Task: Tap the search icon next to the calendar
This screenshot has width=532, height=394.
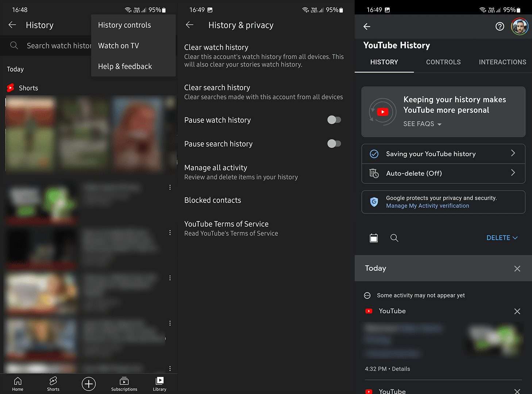Action: [394, 238]
